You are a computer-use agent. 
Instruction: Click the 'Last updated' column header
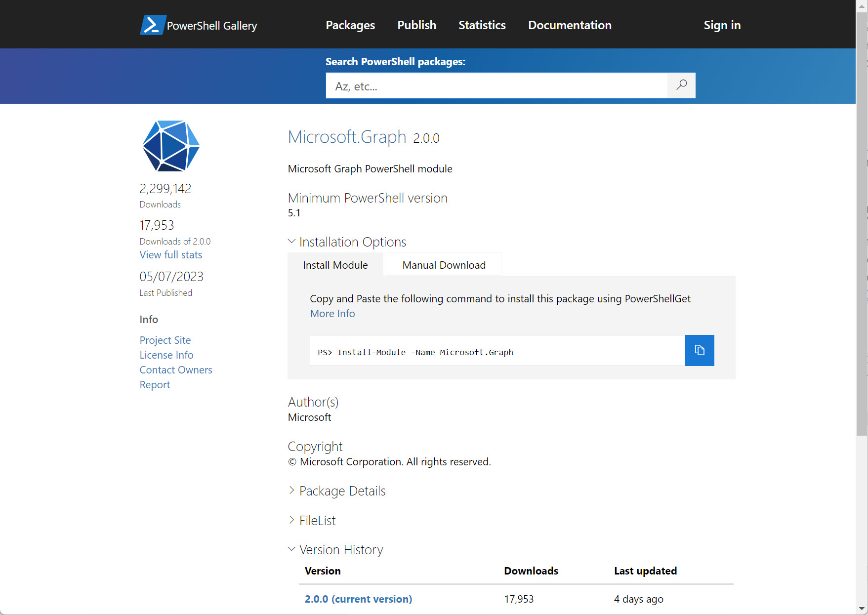pos(645,571)
